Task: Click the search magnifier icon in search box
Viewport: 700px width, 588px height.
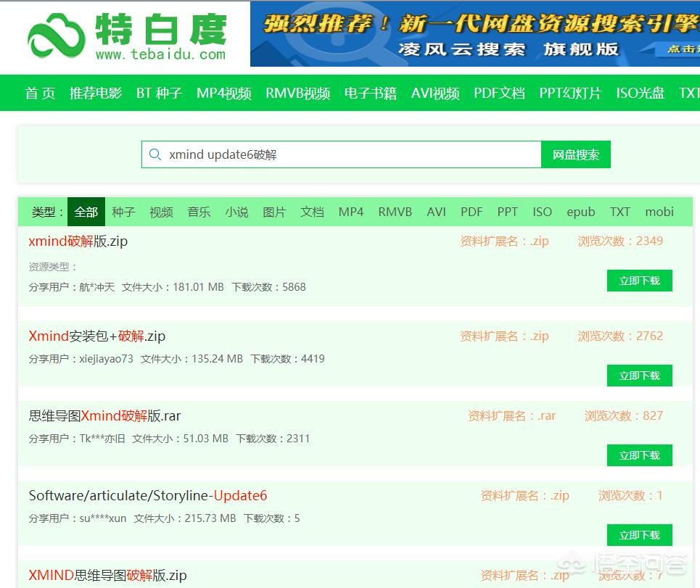Action: tap(155, 154)
